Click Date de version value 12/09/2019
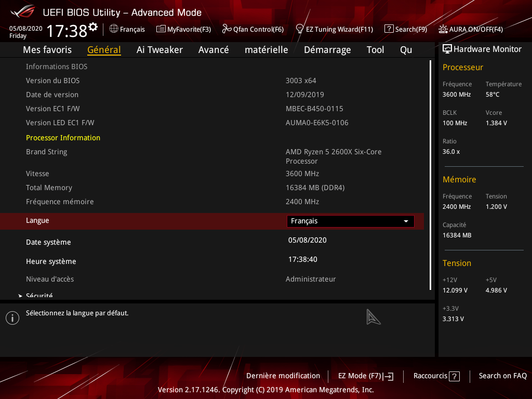This screenshot has width=532, height=399. (x=304, y=95)
